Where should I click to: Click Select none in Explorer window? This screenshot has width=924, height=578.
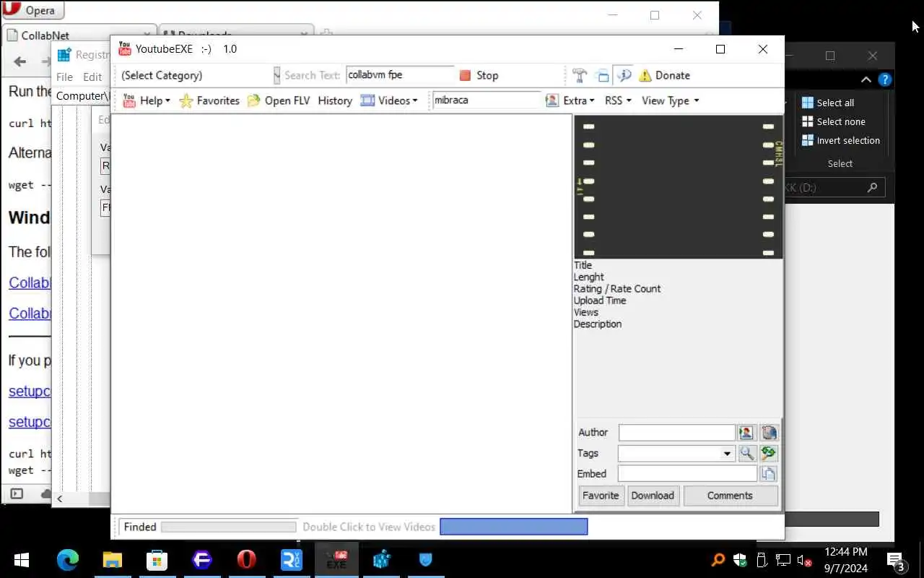click(x=833, y=121)
